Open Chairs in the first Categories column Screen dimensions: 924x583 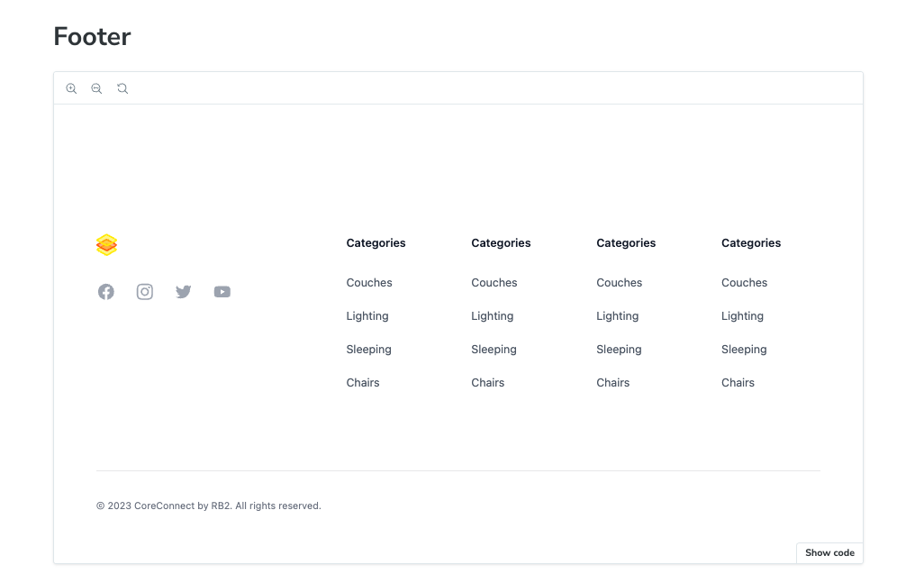(363, 383)
